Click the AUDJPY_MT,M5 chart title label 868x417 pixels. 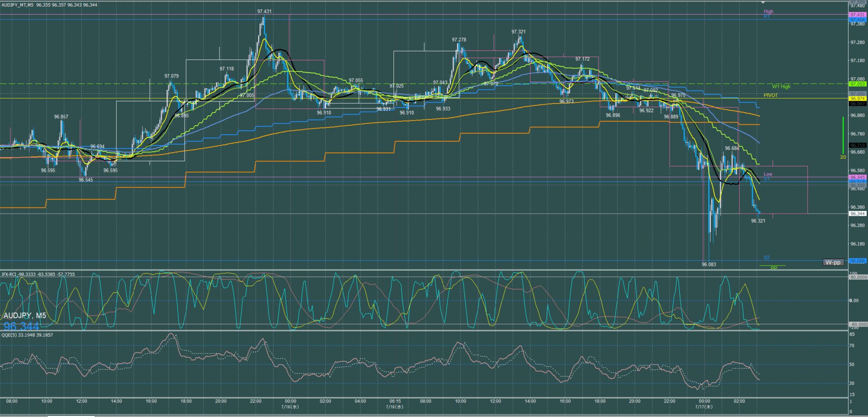point(17,5)
